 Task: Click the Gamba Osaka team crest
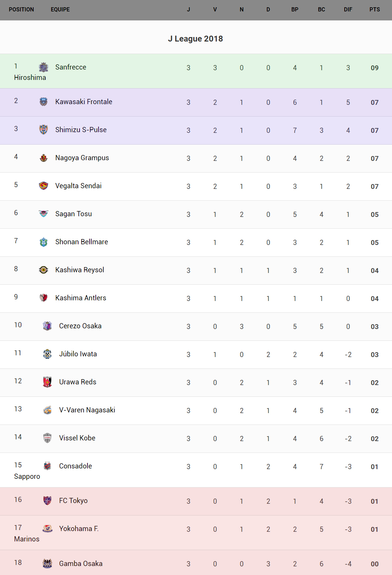click(47, 564)
